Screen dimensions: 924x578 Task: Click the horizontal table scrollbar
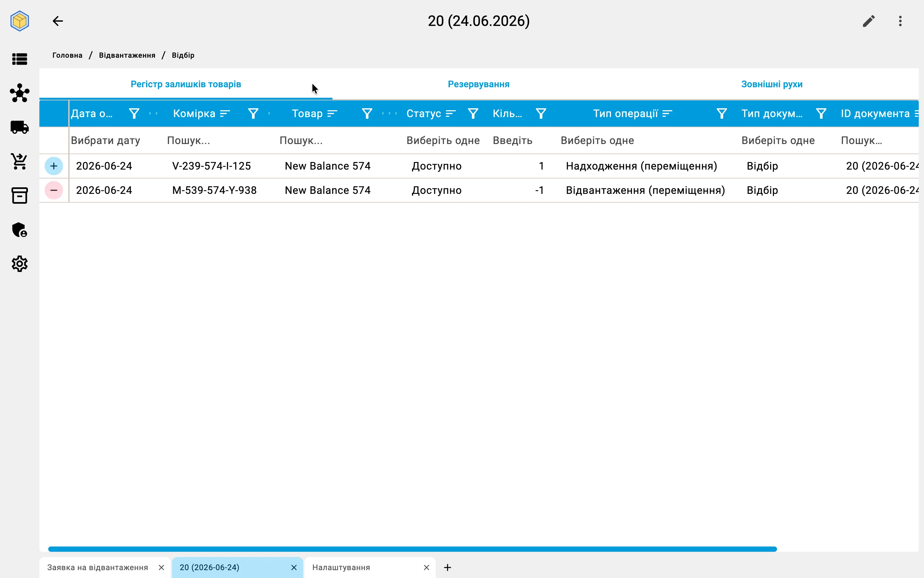pyautogui.click(x=412, y=549)
